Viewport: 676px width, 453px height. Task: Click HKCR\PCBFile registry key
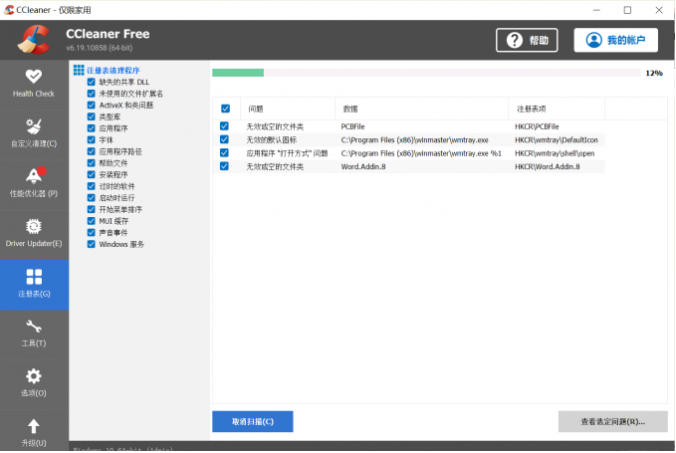pos(537,127)
